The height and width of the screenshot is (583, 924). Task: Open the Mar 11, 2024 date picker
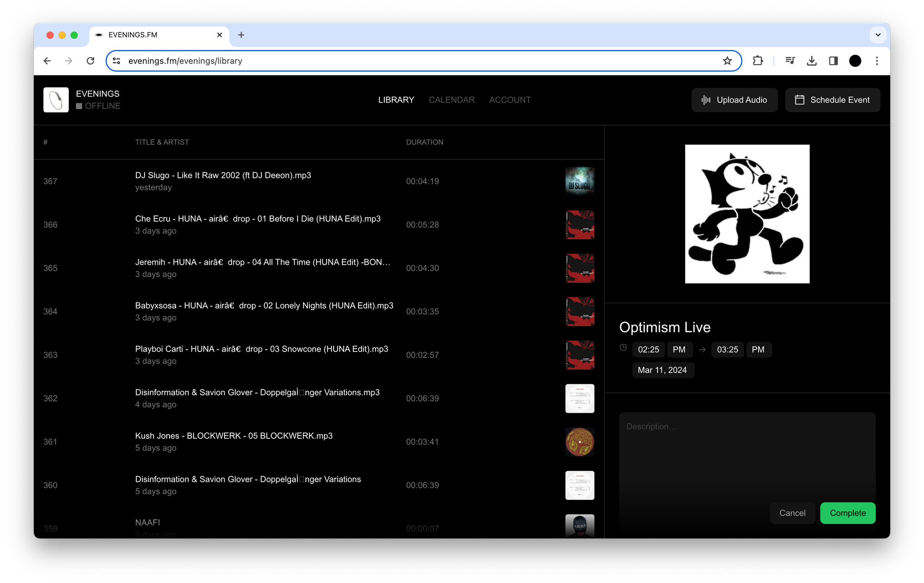662,370
